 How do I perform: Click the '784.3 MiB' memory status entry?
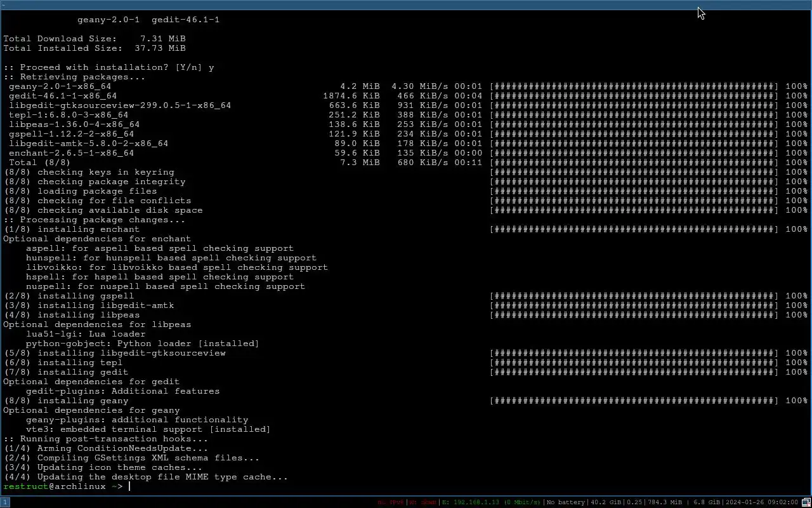pos(665,502)
